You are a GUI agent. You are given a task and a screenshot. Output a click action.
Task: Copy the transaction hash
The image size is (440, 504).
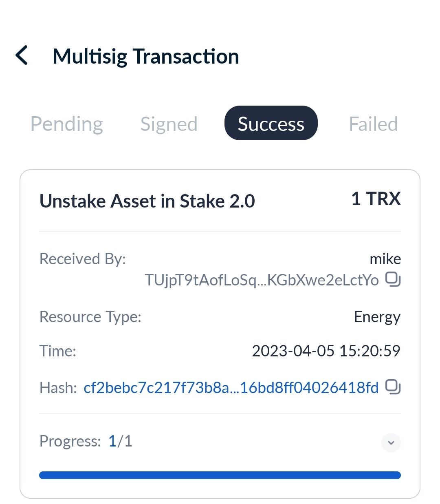pos(393,387)
